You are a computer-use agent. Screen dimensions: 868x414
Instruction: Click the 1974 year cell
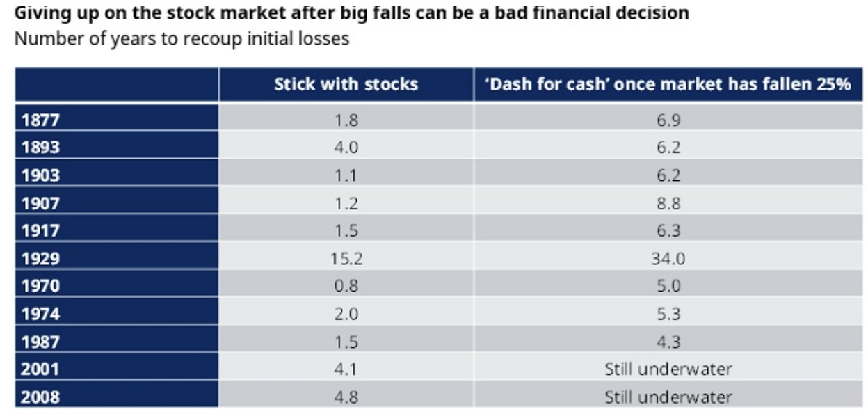pos(41,314)
